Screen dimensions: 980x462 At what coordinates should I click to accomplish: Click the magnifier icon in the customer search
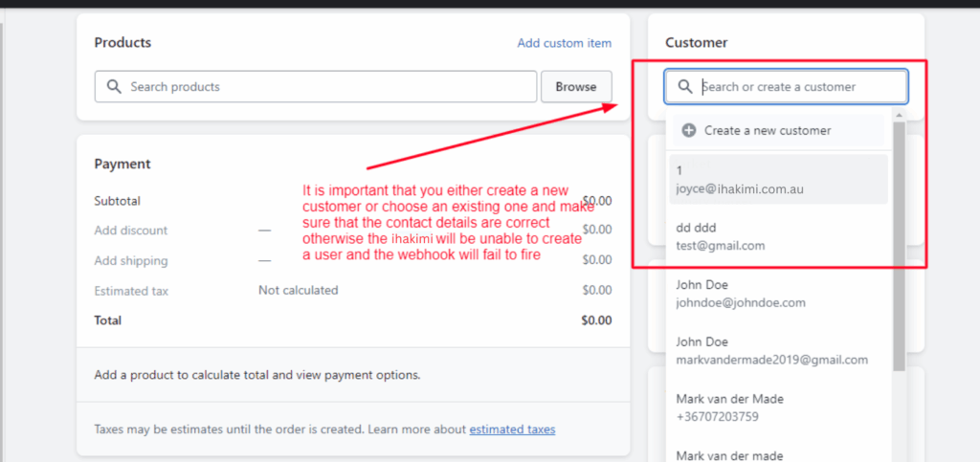pyautogui.click(x=684, y=87)
